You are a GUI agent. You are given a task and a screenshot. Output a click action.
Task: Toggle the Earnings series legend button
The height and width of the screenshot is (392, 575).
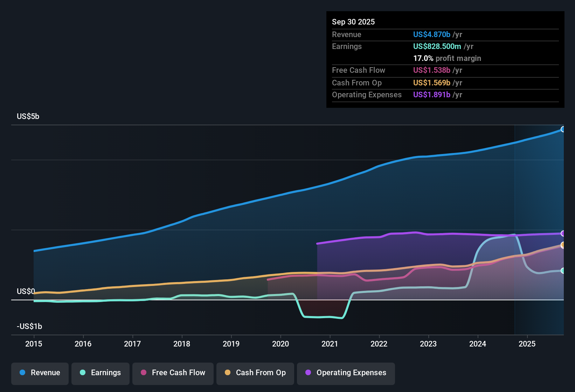[101, 374]
